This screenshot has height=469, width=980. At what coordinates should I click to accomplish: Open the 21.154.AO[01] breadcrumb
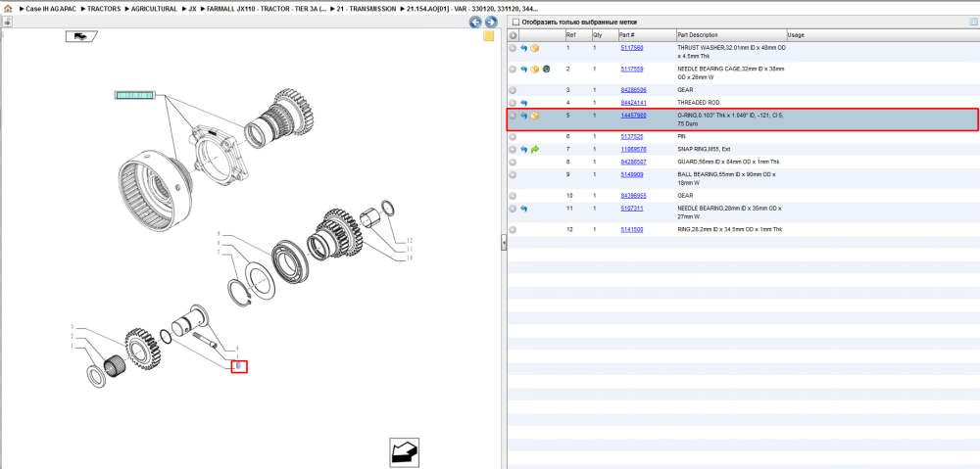click(x=472, y=10)
